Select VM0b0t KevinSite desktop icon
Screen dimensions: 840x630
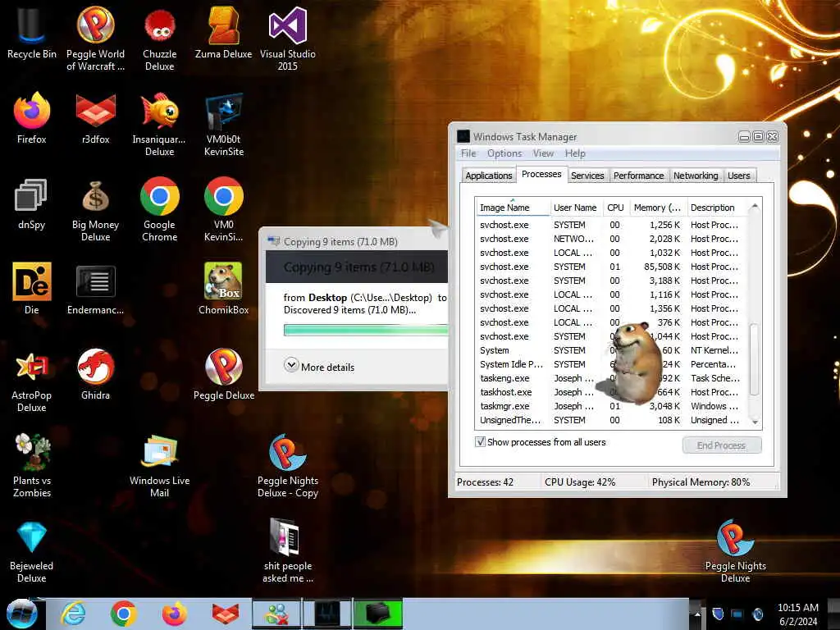(x=223, y=125)
